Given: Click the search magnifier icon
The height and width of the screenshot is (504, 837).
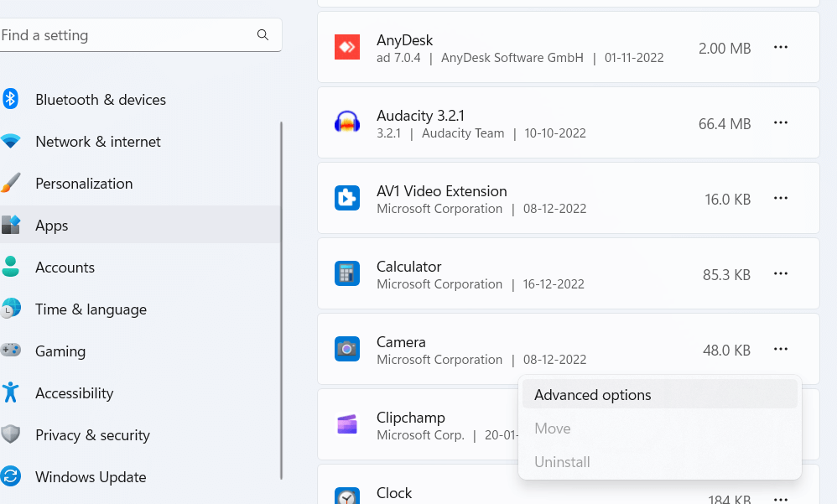Looking at the screenshot, I should tap(263, 34).
